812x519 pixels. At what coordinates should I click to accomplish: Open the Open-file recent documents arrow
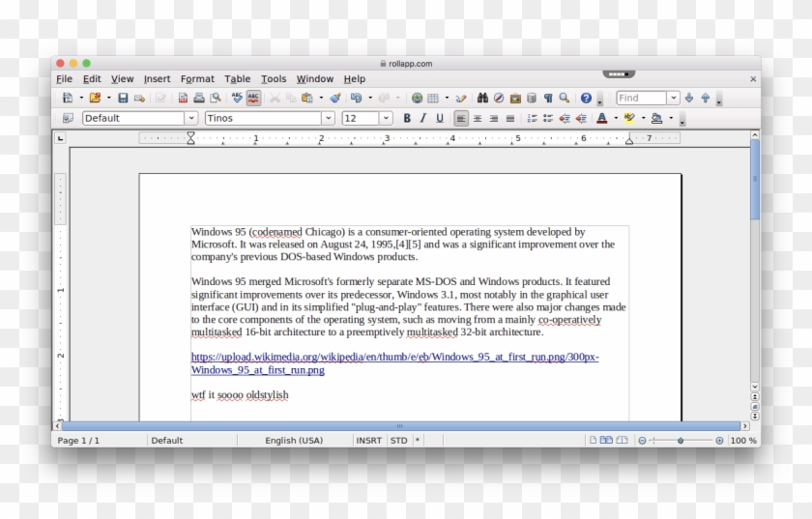[x=108, y=98]
